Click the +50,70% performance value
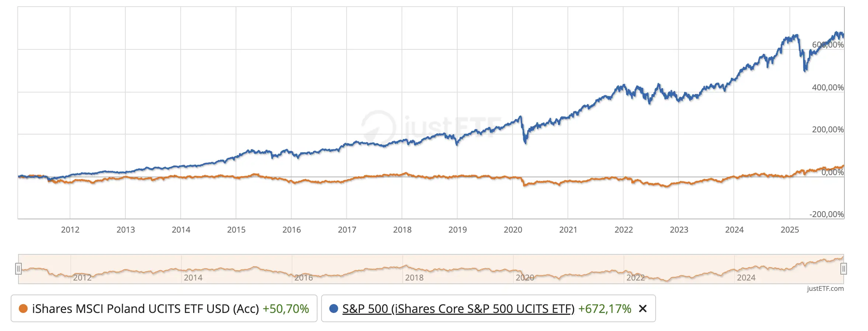 (x=286, y=309)
